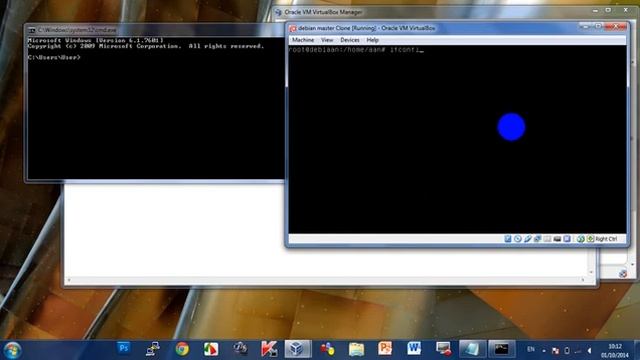The image size is (640, 360).
Task: Launch Google Chrome from the taskbar
Action: (x=182, y=349)
